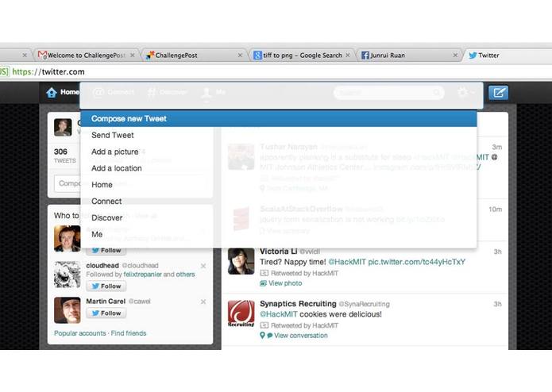Click the blue compose tweet icon button

pos(498,93)
